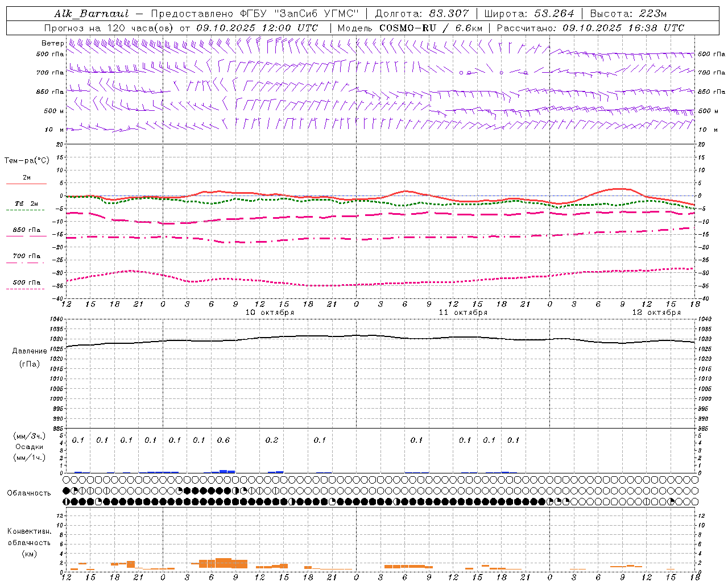Click the Давление pressure panel label
The width and height of the screenshot is (728, 582).
pos(30,351)
